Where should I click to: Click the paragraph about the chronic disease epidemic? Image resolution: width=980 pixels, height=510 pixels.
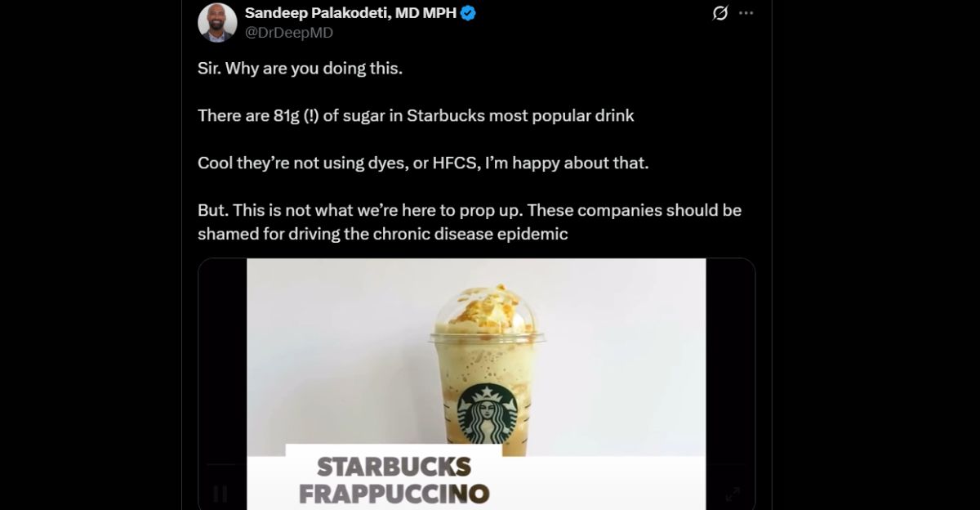click(x=470, y=221)
